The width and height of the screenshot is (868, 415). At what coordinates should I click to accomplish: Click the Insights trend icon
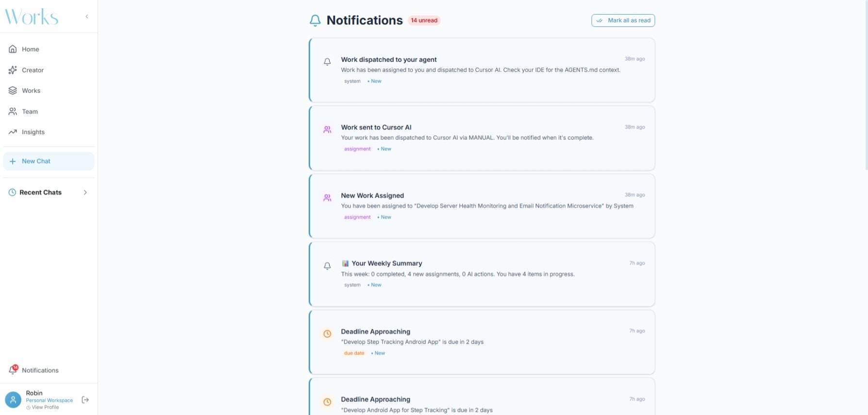click(x=13, y=132)
